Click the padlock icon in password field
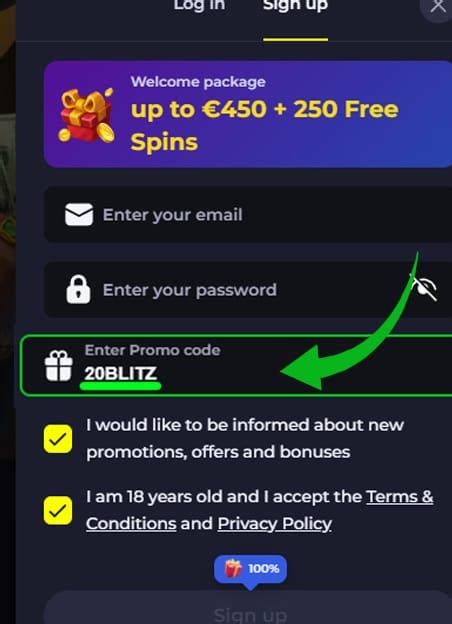Image resolution: width=452 pixels, height=624 pixels. 78,289
